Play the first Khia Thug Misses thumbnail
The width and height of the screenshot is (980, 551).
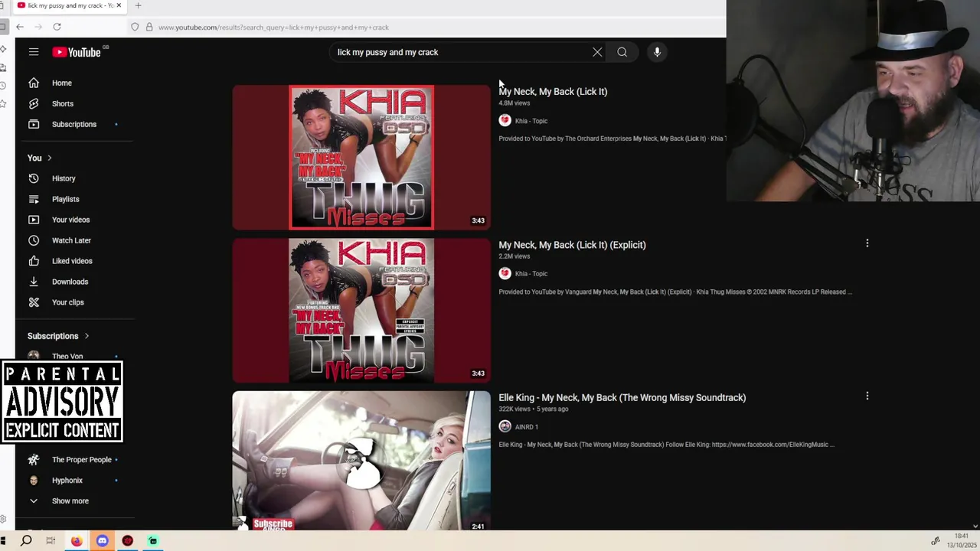[361, 157]
